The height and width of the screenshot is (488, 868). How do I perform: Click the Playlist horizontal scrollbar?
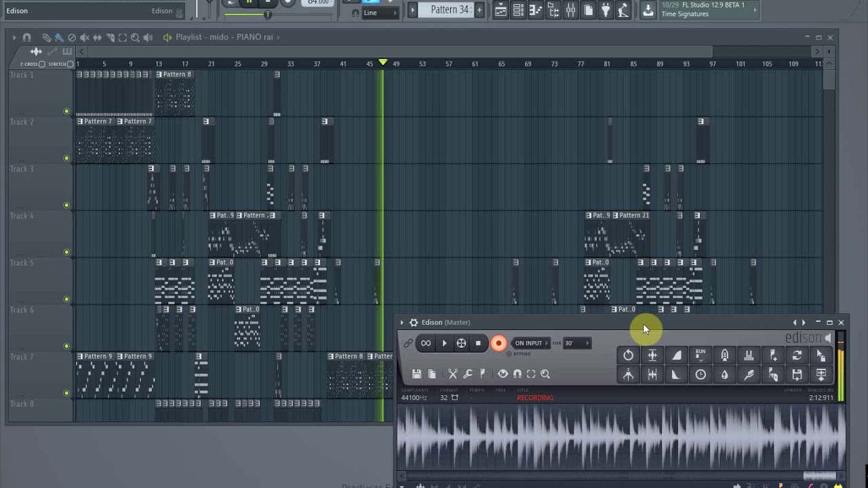(x=400, y=52)
